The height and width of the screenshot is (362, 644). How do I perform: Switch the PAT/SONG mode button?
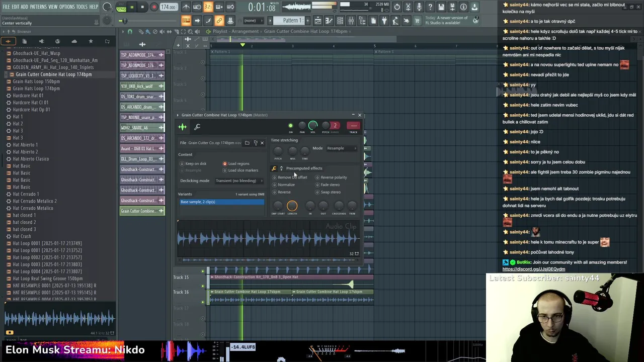coord(121,7)
